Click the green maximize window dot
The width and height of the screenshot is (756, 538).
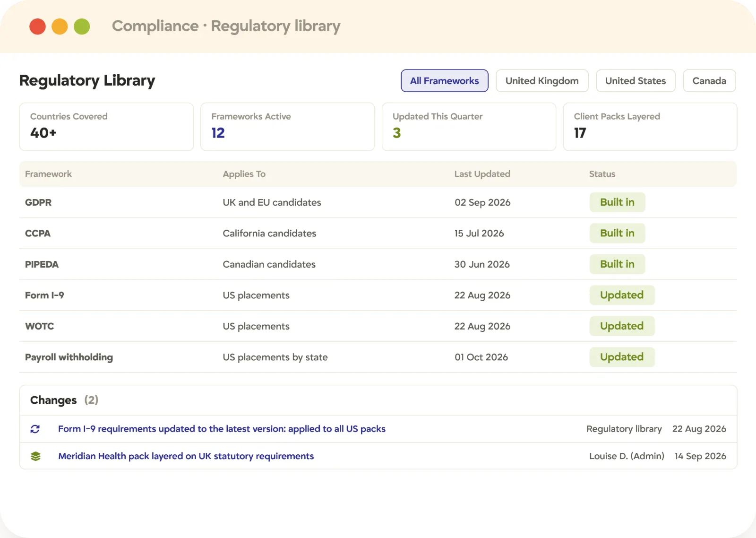coord(82,26)
